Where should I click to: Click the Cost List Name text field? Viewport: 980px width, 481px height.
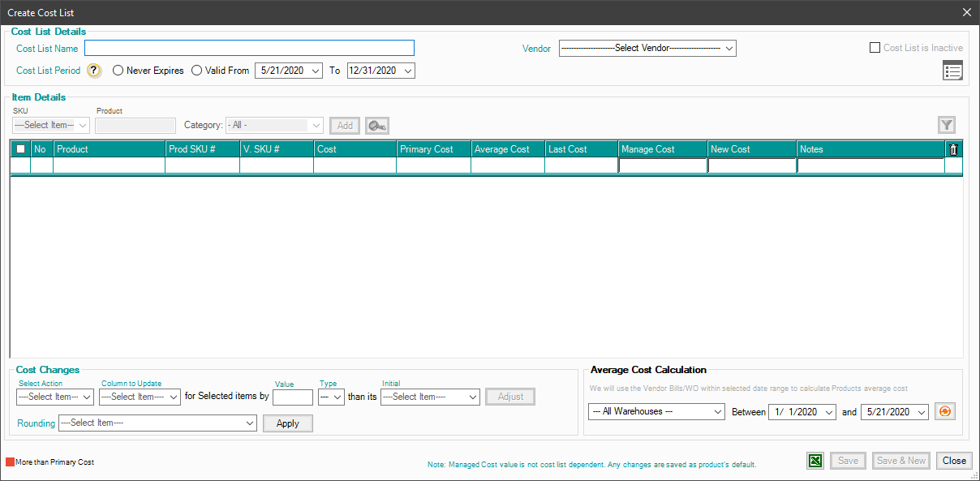click(249, 49)
